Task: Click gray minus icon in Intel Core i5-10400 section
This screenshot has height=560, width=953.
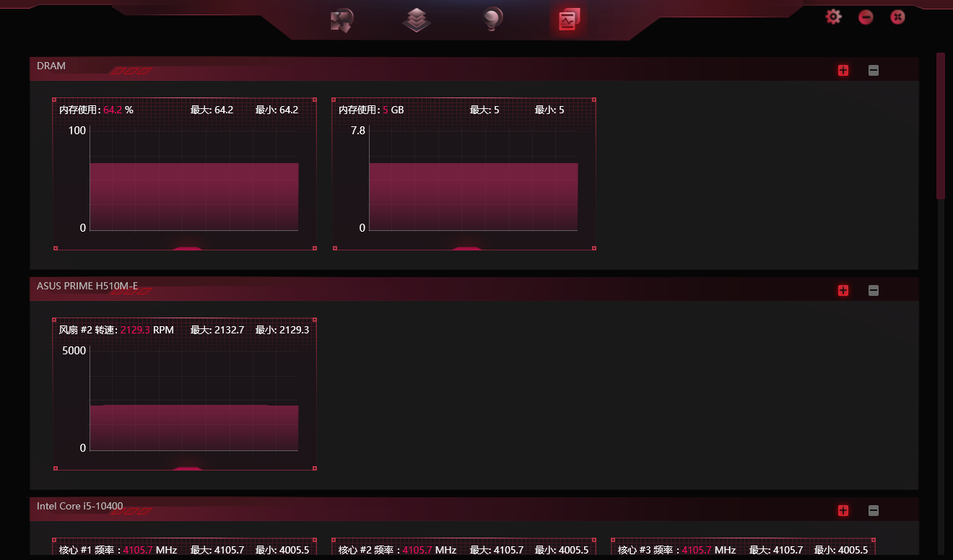Action: coord(874,510)
